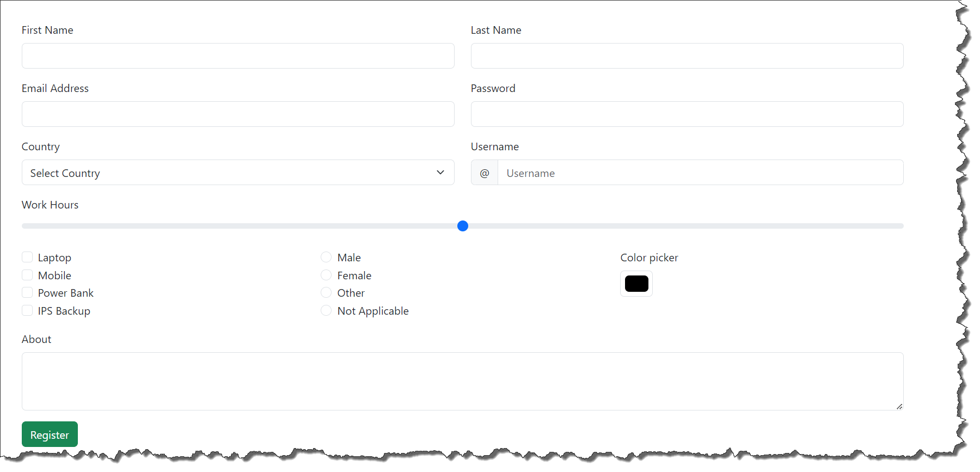Open the black Color picker swatch
This screenshot has width=980, height=472.
coord(636,284)
